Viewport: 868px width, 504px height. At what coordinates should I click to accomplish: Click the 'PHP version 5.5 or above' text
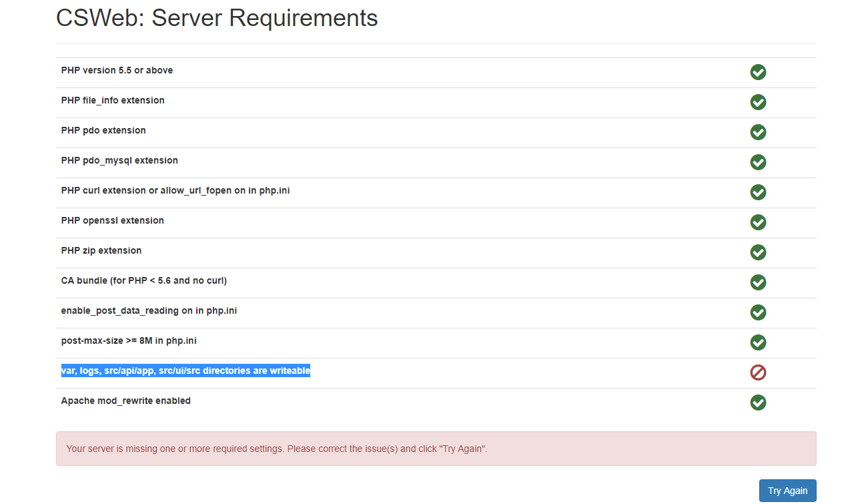pyautogui.click(x=117, y=70)
